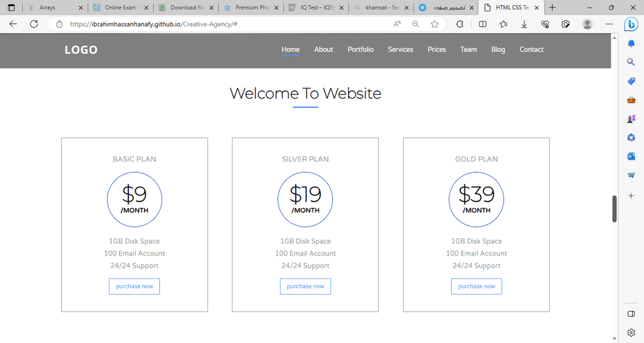Purchase the Basic Plan now
The width and height of the screenshot is (644, 343).
(x=135, y=286)
